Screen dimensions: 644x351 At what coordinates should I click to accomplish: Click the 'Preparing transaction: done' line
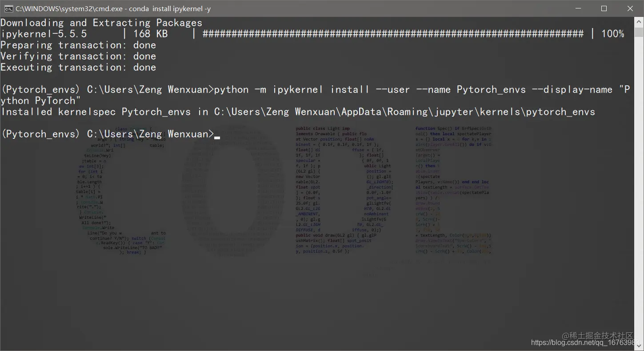coord(78,45)
